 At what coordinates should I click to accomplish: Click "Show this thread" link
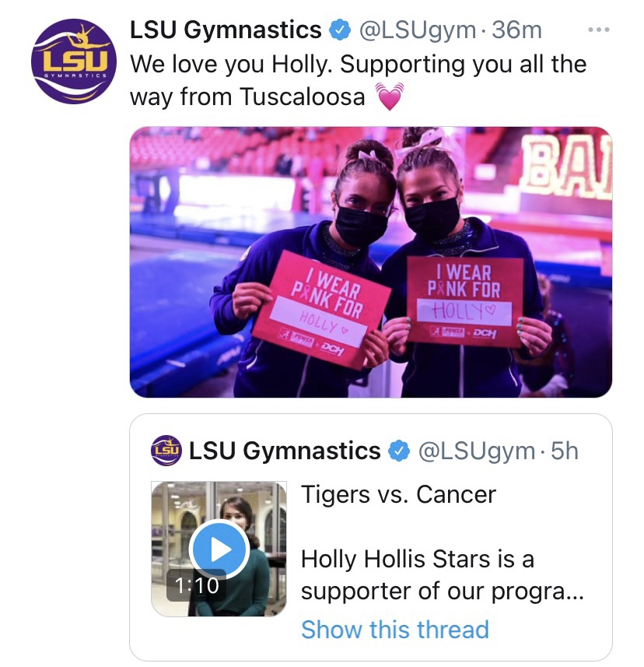[395, 629]
